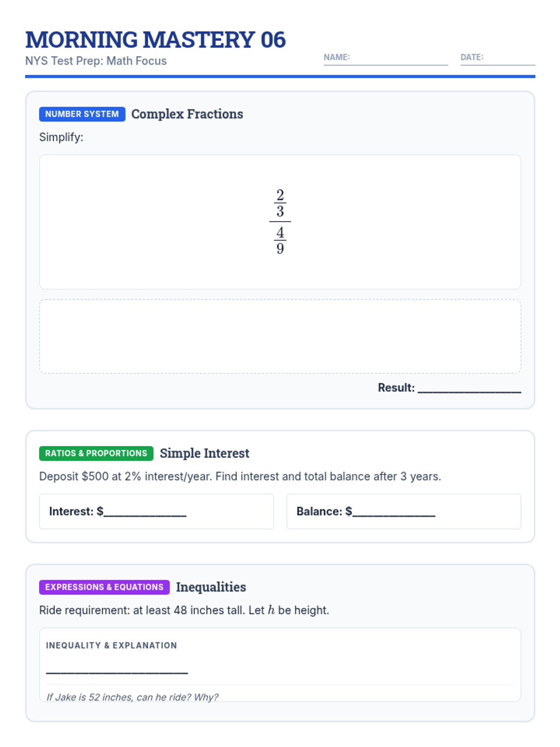This screenshot has width=560, height=747.
Task: Click the INEQUALITY & EXPLANATION label
Action: 112,646
